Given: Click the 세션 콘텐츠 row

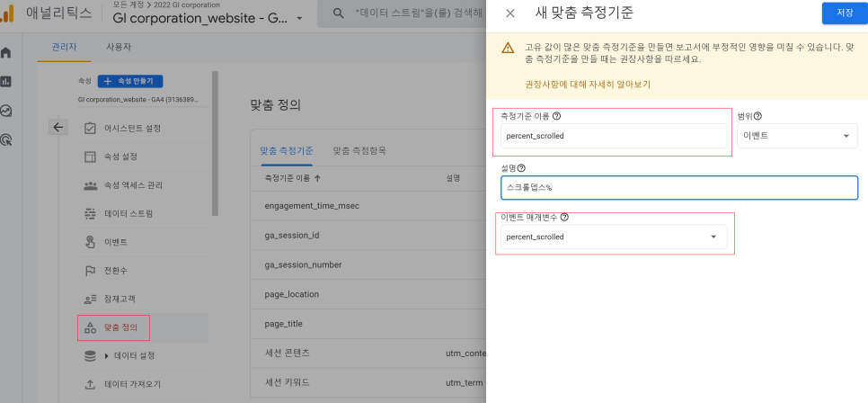Looking at the screenshot, I should [368, 354].
